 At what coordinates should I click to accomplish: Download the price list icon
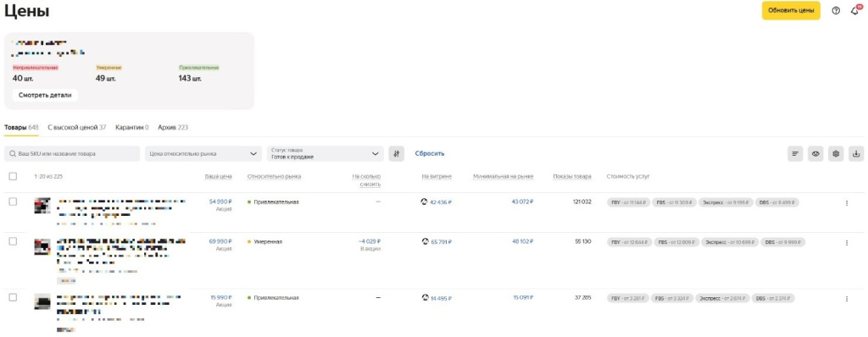856,154
